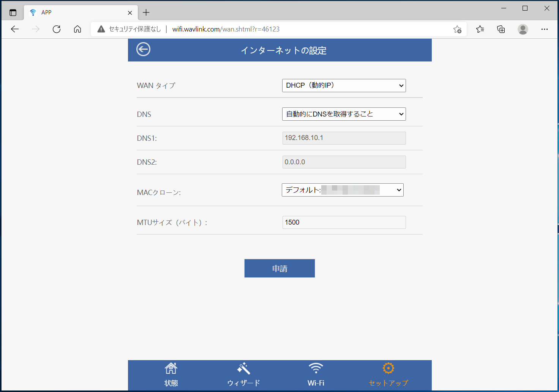Open a new browser tab
The width and height of the screenshot is (559, 392).
pos(146,13)
